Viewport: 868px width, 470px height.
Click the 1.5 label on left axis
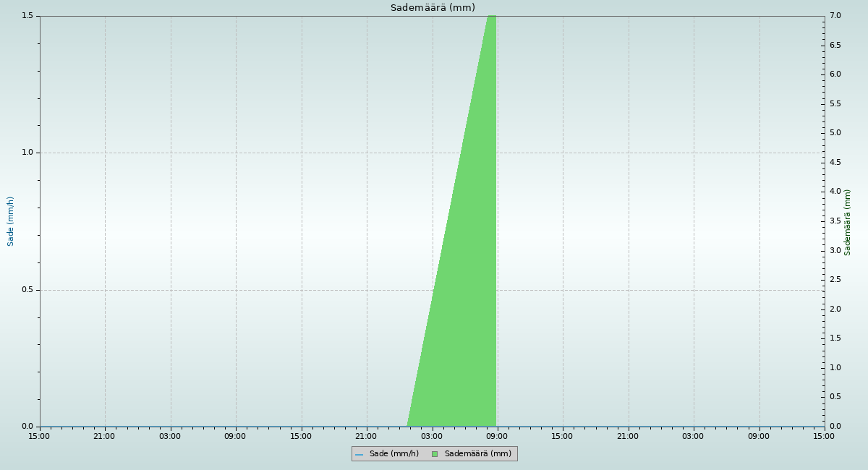(x=28, y=16)
